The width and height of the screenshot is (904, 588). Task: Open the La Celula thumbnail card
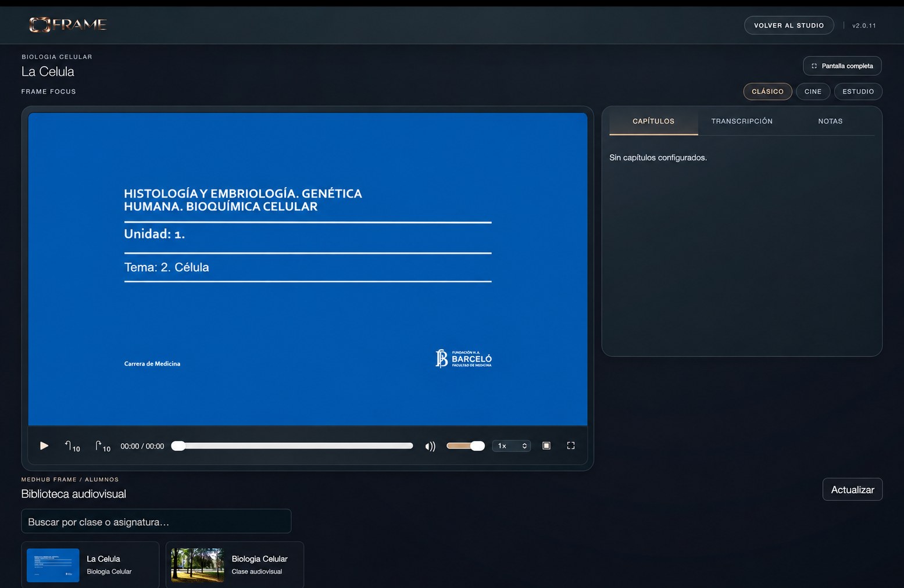tap(90, 565)
